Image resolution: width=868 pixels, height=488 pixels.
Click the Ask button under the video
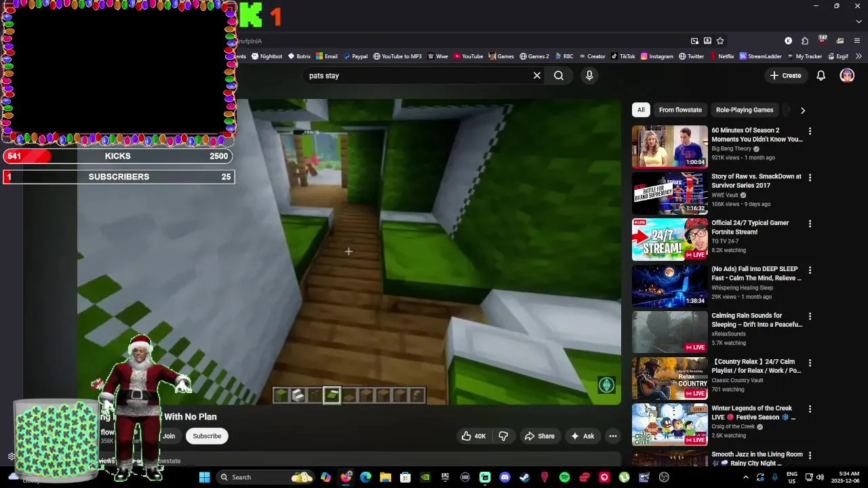coord(583,436)
